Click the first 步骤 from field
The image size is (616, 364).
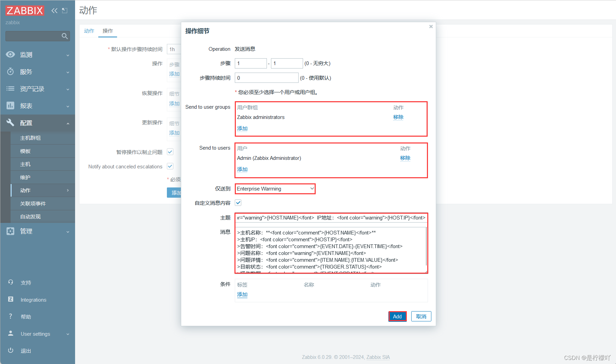click(250, 63)
